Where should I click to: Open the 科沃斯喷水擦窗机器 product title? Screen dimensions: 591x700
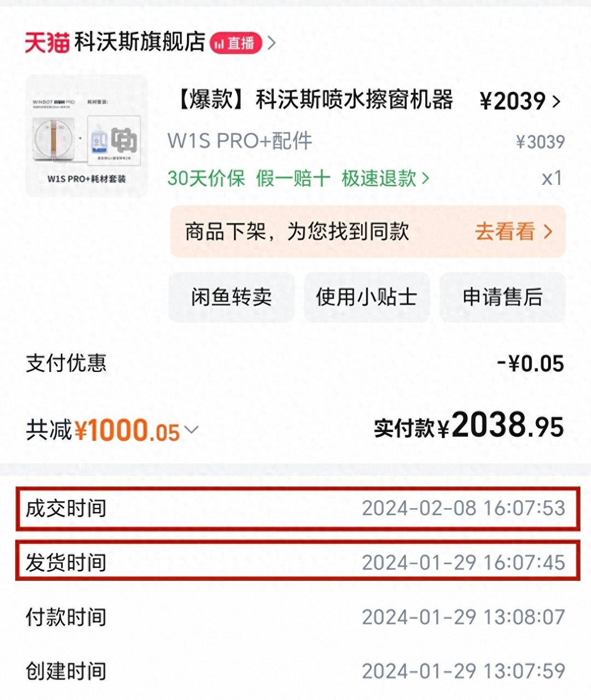tap(314, 100)
